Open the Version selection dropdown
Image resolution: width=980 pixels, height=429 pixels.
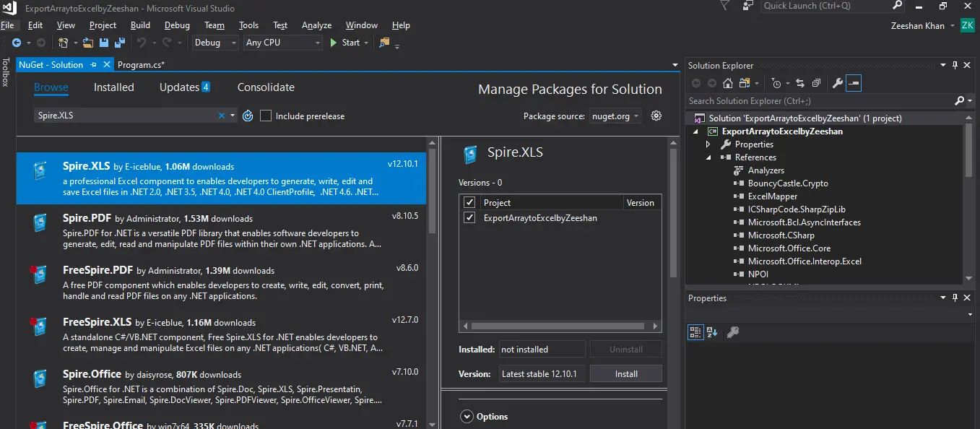coord(542,373)
